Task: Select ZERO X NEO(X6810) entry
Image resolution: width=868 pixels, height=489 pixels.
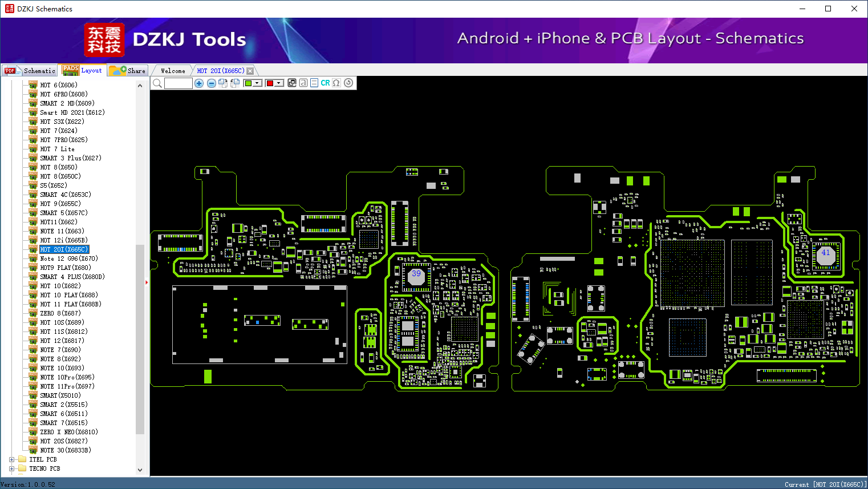Action: 69,432
